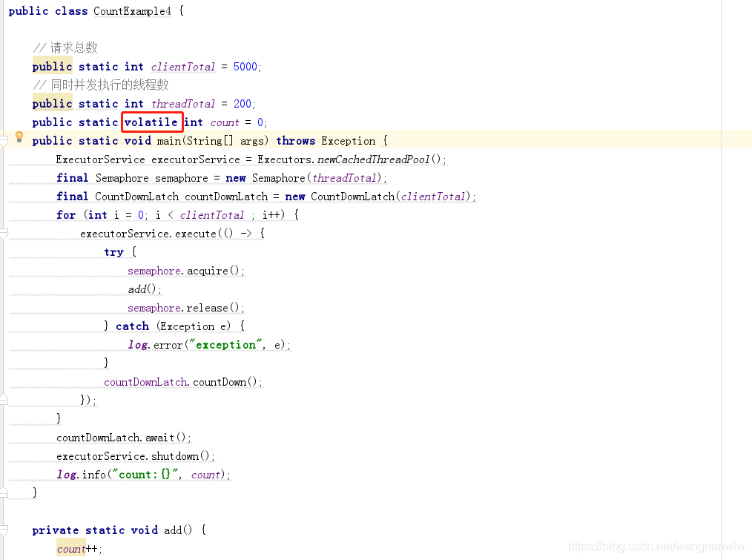The image size is (752, 560).
Task: Click 'countDownLatch.countDown()' statement
Action: click(183, 382)
